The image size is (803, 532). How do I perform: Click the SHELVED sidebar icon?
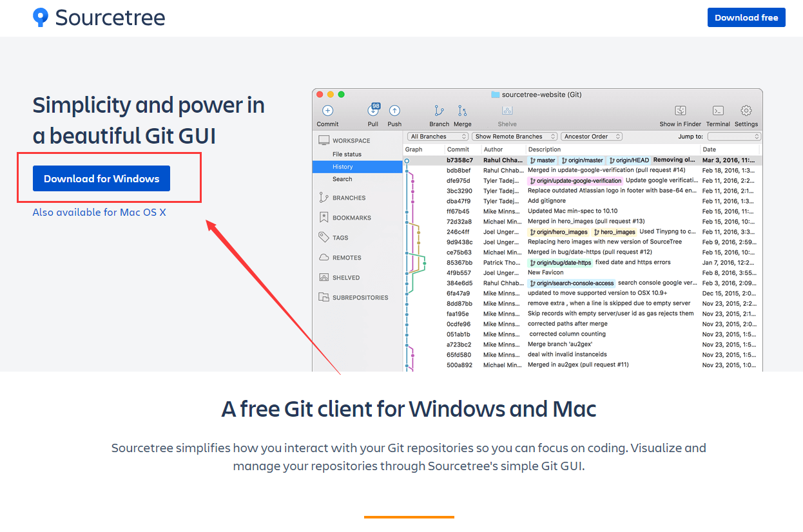[x=324, y=278]
